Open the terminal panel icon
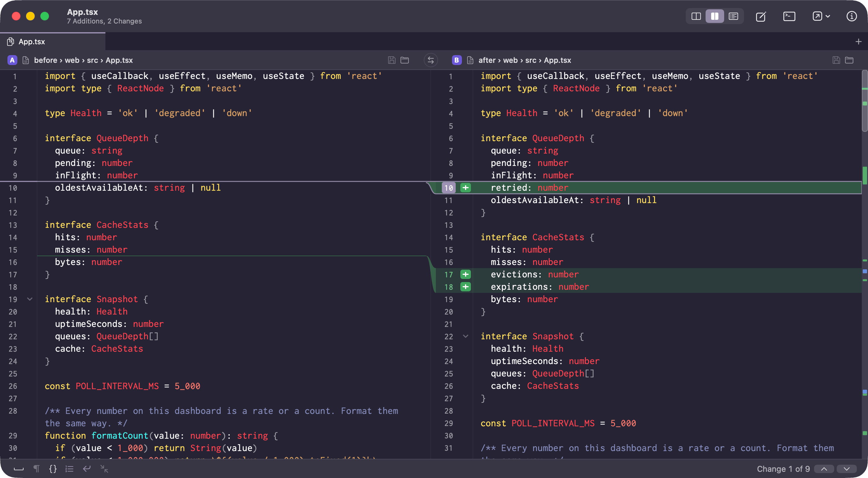The width and height of the screenshot is (868, 478). point(789,16)
